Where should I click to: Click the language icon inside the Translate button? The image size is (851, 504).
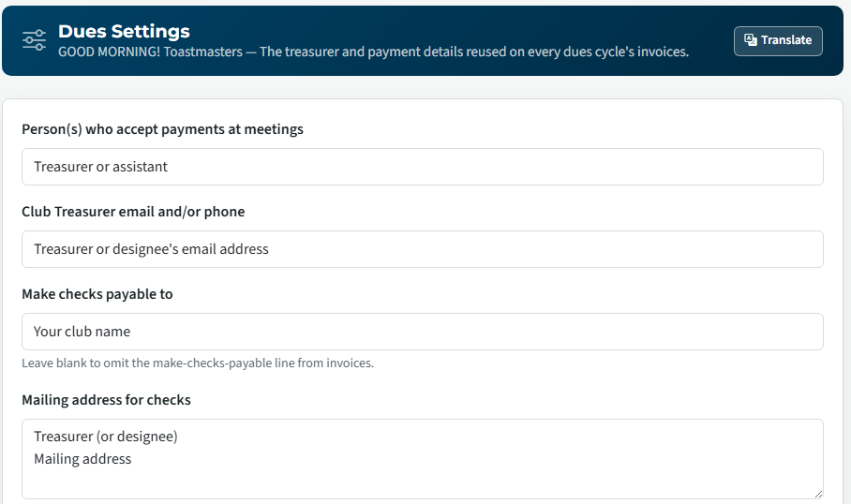coord(750,40)
